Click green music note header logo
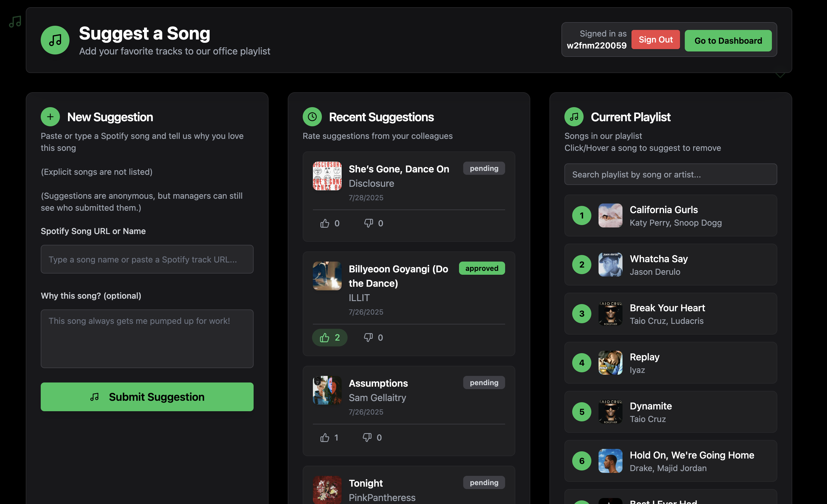 55,40
